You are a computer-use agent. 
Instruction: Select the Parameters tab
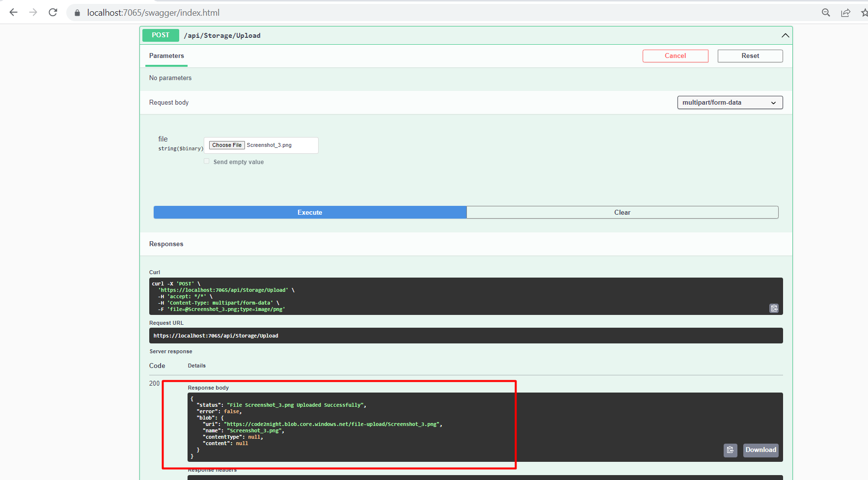point(166,56)
